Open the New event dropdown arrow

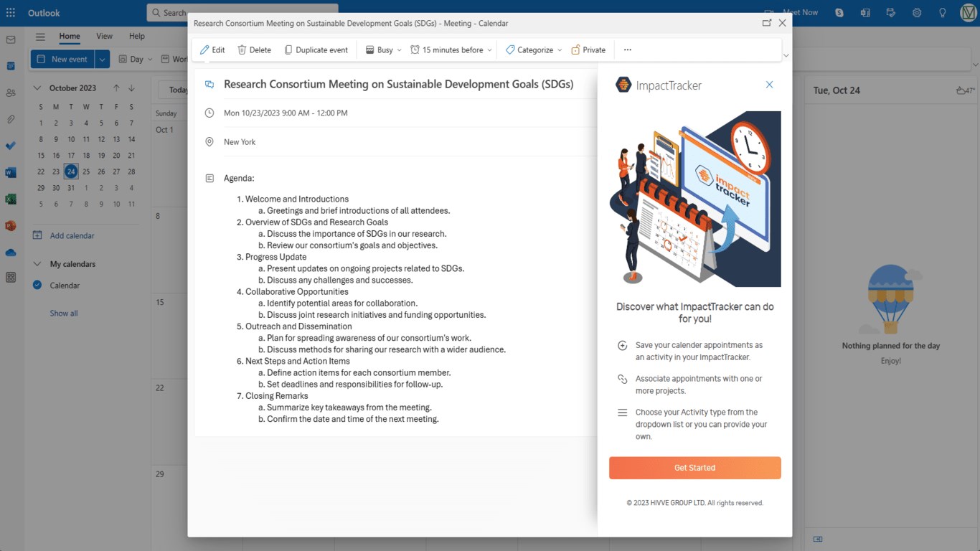(102, 60)
